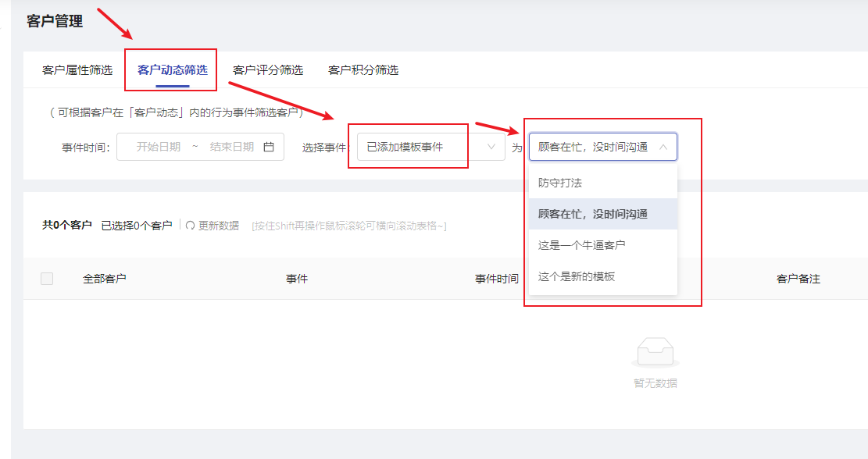Image resolution: width=868 pixels, height=459 pixels.
Task: Click the chevron arrow of 选择事件 dropdown
Action: click(491, 147)
